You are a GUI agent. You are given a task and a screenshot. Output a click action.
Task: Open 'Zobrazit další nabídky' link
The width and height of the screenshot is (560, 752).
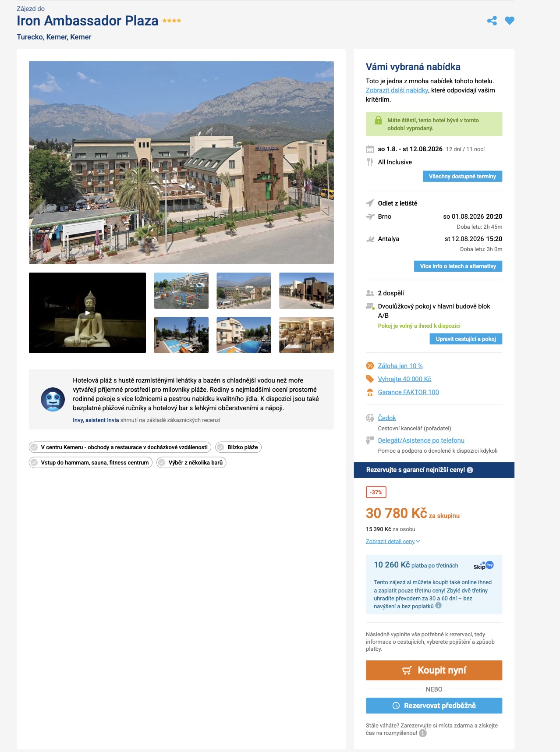click(x=397, y=90)
